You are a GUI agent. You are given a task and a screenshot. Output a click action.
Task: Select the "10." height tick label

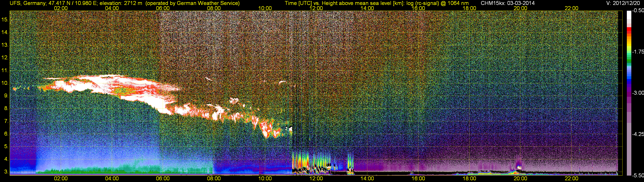point(5,83)
